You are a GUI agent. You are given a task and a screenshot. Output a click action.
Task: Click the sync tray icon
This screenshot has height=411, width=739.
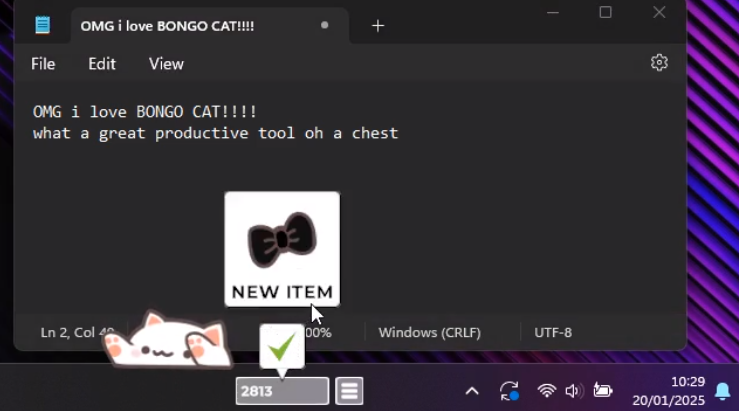[509, 391]
